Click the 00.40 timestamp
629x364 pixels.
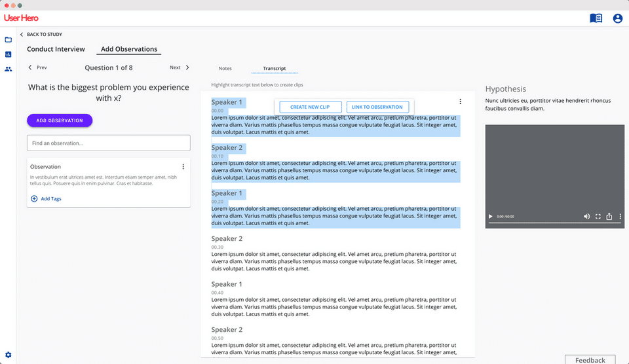(218, 293)
